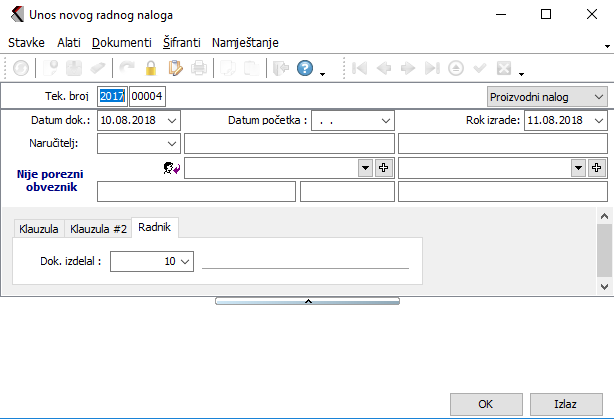Image resolution: width=614 pixels, height=419 pixels.
Task: Click the printer icon in toolbar
Action: point(199,69)
